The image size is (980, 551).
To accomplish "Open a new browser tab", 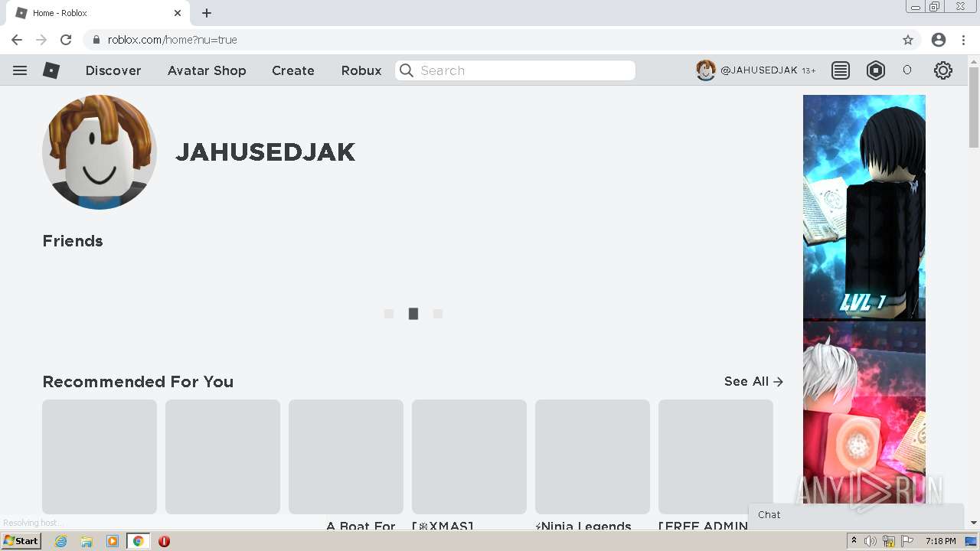I will tap(207, 13).
